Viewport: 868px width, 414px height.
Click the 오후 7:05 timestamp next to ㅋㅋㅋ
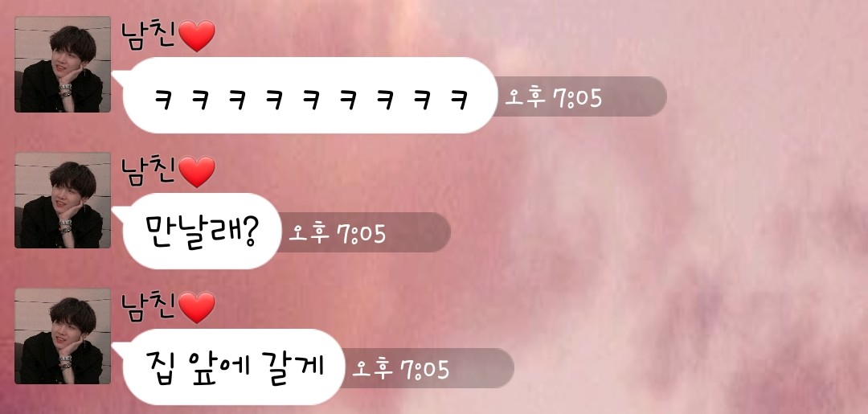tap(554, 99)
